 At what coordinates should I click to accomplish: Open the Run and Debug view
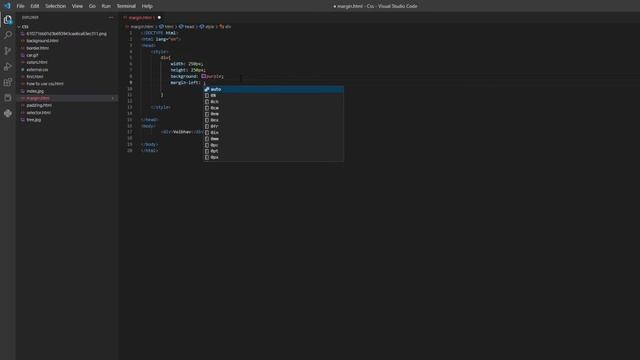tap(8, 67)
